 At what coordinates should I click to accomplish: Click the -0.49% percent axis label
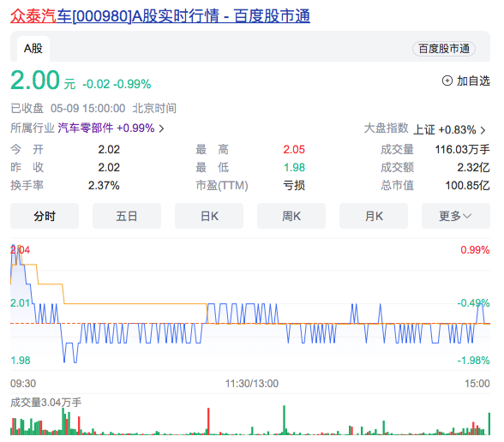473,303
